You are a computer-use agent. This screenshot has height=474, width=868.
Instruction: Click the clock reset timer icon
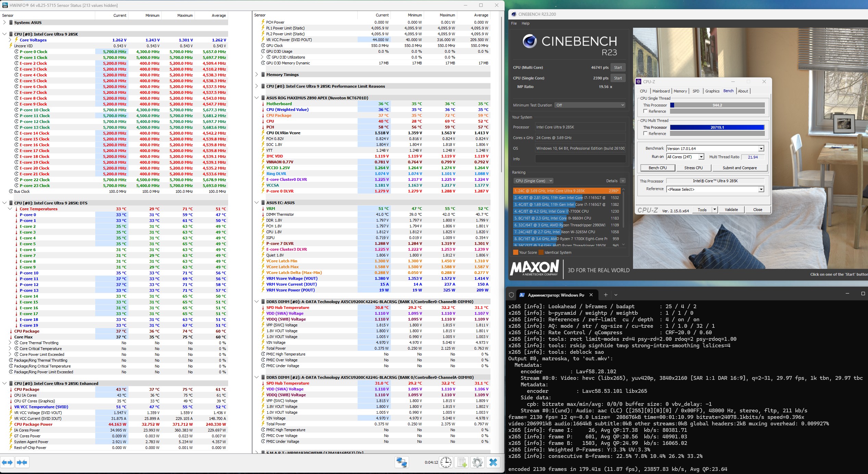click(x=446, y=462)
